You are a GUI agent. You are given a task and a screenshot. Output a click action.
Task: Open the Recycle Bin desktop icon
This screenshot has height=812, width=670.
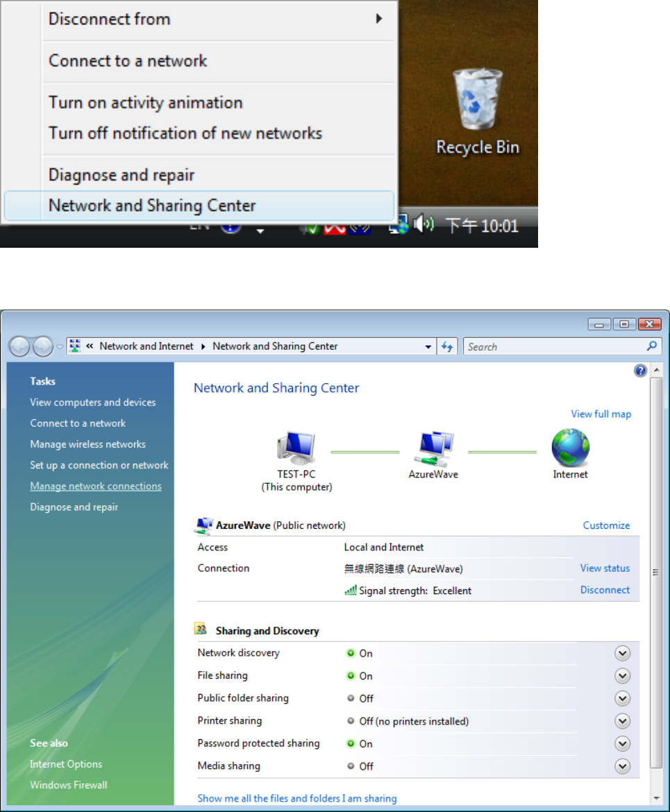pos(477,111)
